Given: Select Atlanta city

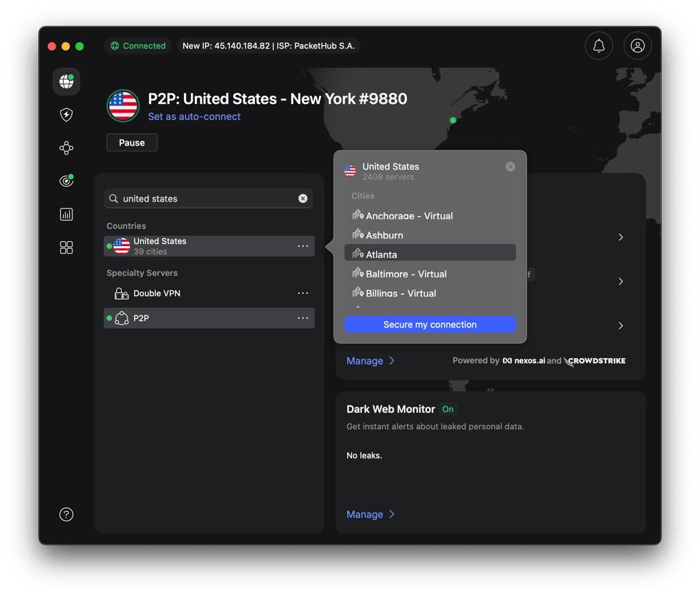Looking at the screenshot, I should point(430,254).
